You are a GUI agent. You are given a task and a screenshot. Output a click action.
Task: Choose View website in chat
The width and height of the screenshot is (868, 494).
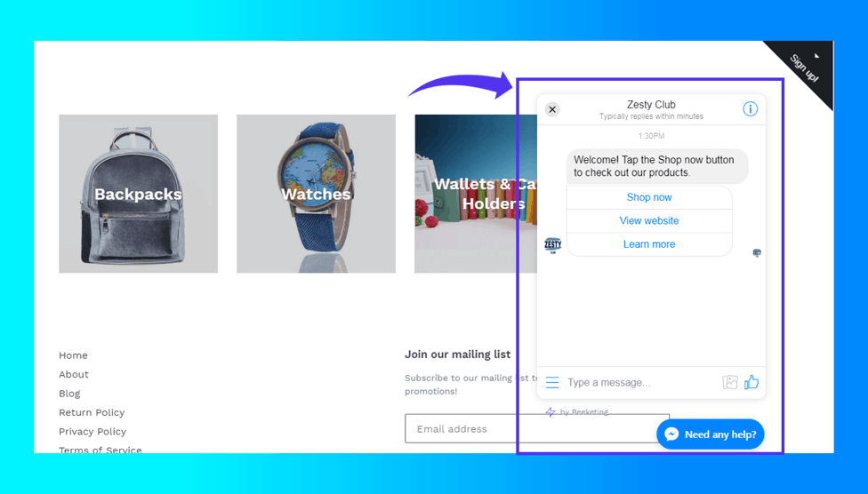(648, 220)
